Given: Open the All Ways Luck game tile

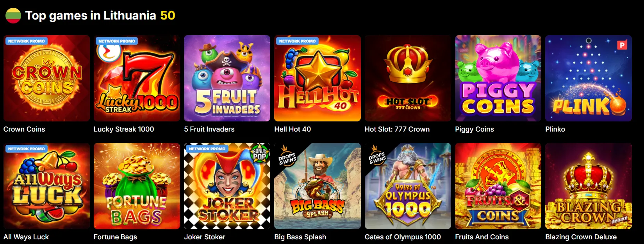Looking at the screenshot, I should click(x=46, y=186).
